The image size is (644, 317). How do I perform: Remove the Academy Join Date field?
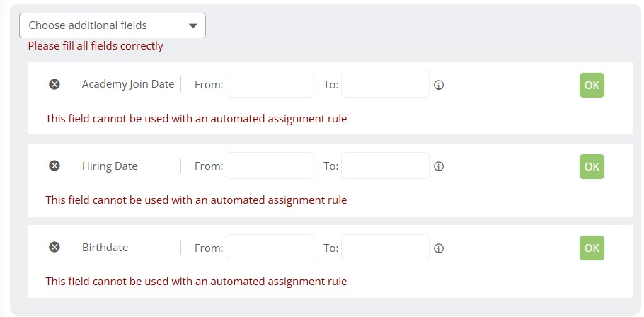pos(54,84)
